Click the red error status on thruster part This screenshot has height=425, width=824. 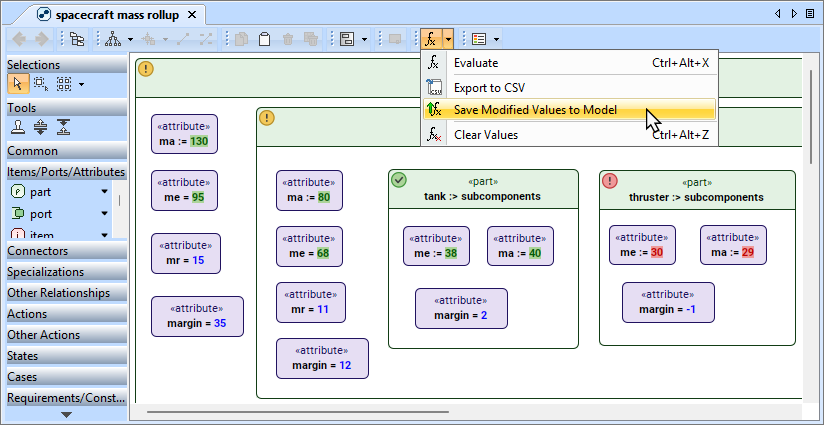pyautogui.click(x=610, y=181)
